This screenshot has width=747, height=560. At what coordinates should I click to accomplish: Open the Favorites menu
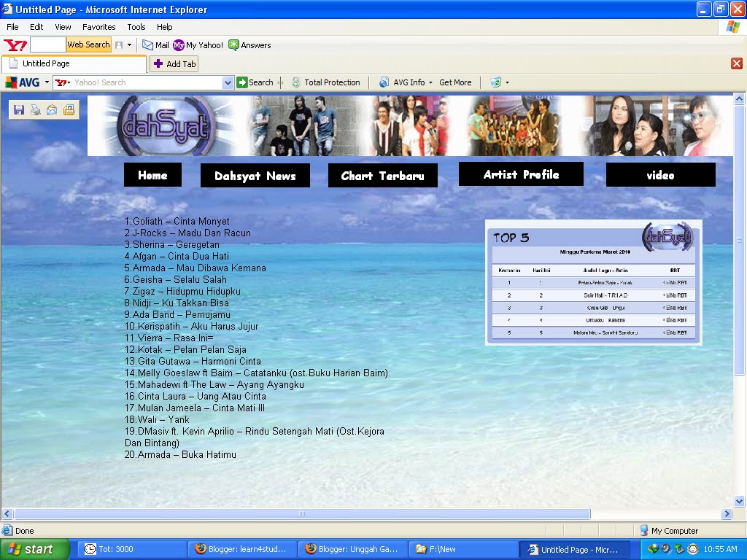tap(98, 27)
